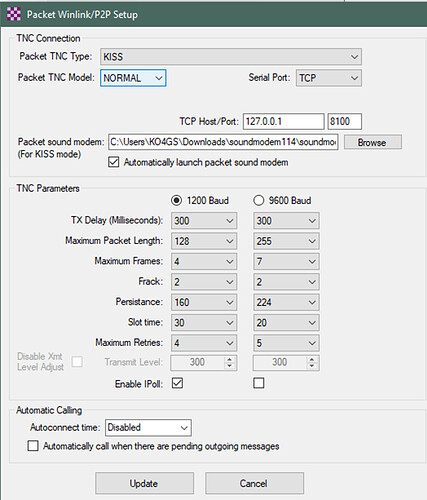
Task: Open the 9600 Baud Slot time dropdown
Action: 286,323
